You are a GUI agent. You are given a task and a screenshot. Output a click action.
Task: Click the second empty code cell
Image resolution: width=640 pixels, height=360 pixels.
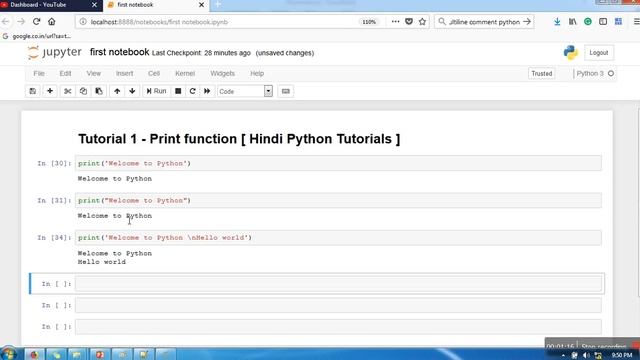(x=338, y=305)
